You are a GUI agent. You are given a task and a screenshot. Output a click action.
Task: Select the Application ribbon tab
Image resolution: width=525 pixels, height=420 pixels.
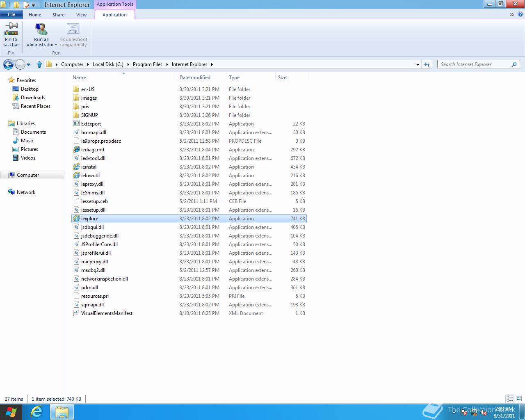(x=114, y=15)
